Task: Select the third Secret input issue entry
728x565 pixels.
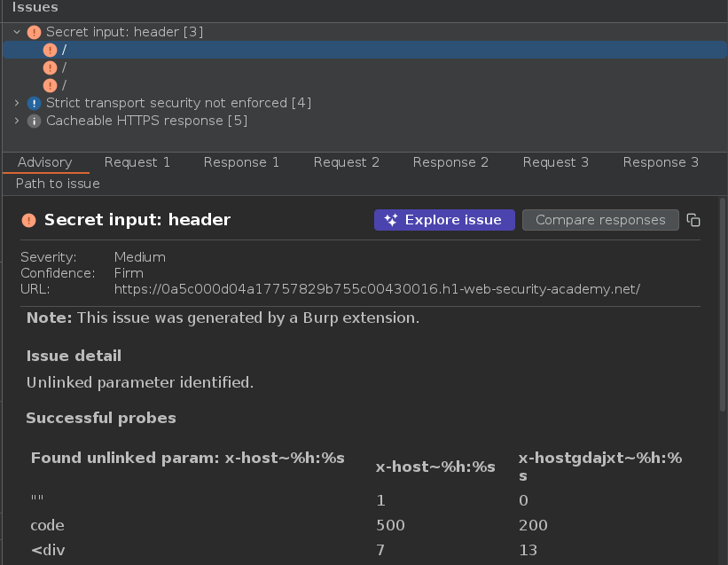Action: pyautogui.click(x=64, y=85)
